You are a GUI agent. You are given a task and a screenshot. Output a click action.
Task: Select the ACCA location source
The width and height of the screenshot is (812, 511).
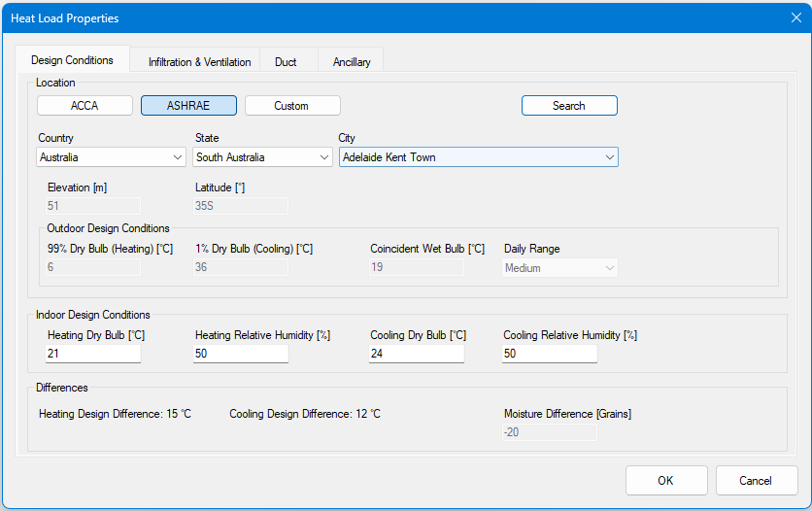(x=85, y=106)
